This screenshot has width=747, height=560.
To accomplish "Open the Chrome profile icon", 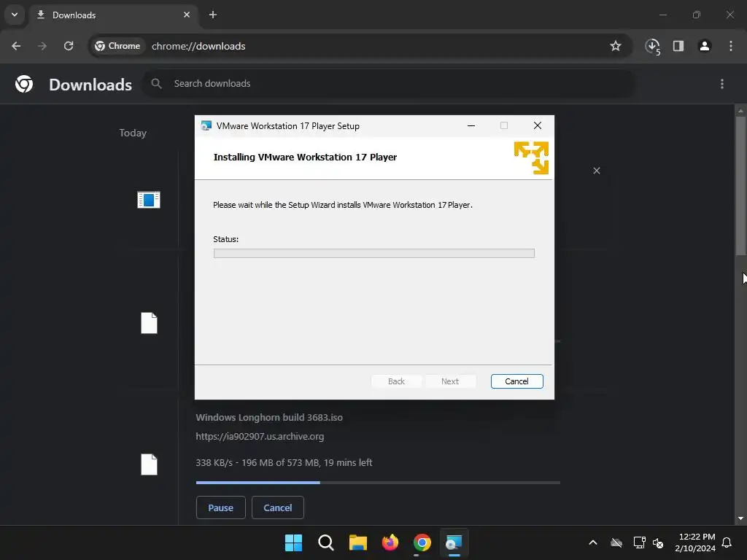I will (705, 46).
